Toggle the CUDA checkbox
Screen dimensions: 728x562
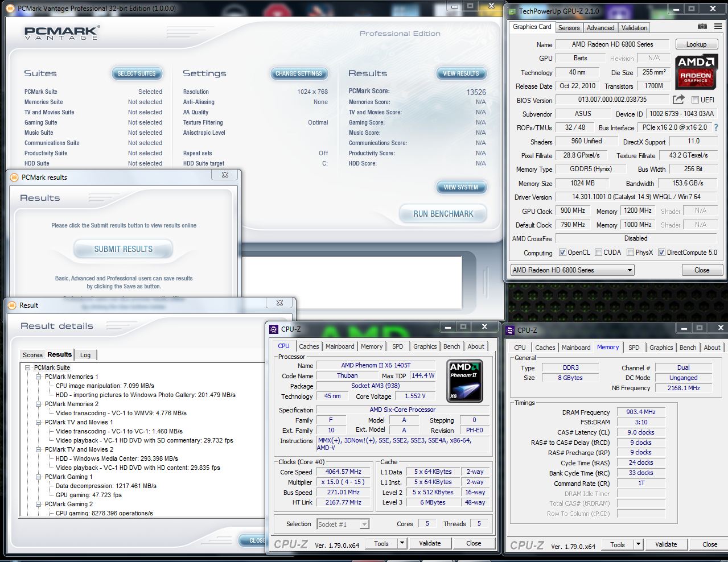pyautogui.click(x=598, y=253)
